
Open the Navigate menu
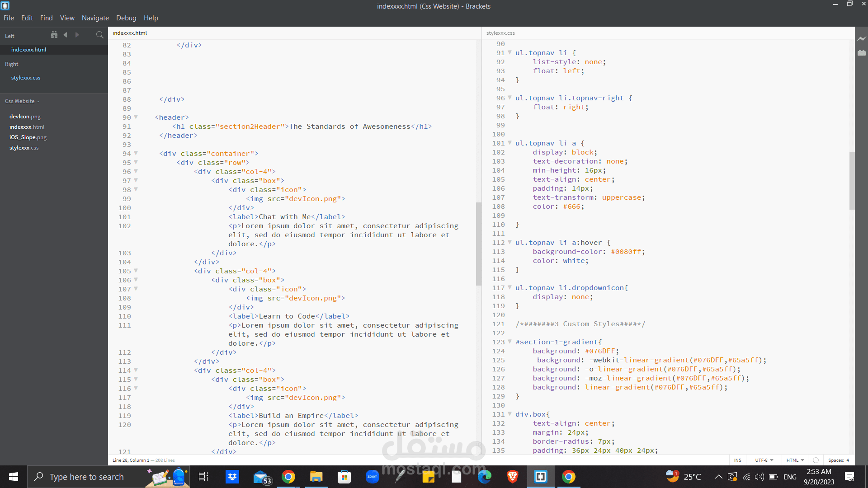click(x=95, y=18)
